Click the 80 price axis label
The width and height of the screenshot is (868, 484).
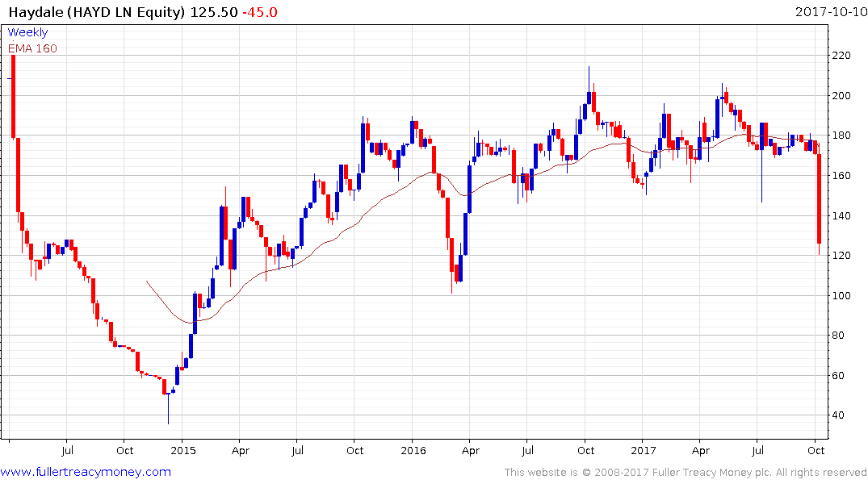pyautogui.click(x=838, y=336)
